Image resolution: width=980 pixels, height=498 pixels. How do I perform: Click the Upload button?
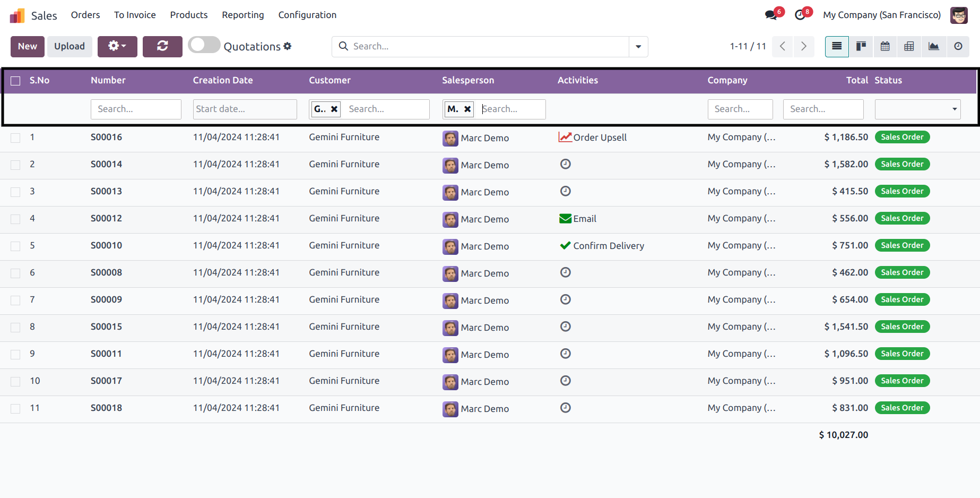[x=70, y=46]
